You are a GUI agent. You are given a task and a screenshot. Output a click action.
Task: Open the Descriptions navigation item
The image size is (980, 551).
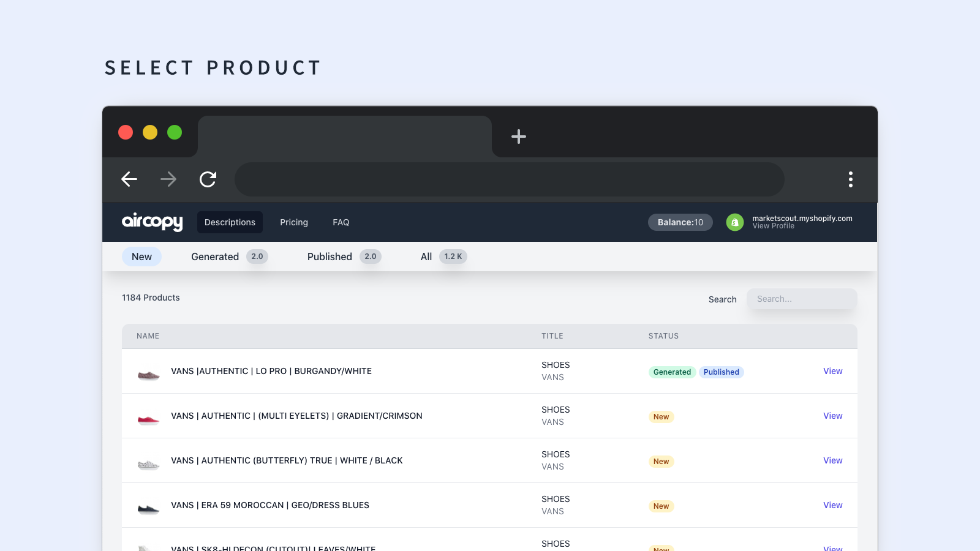tap(230, 222)
